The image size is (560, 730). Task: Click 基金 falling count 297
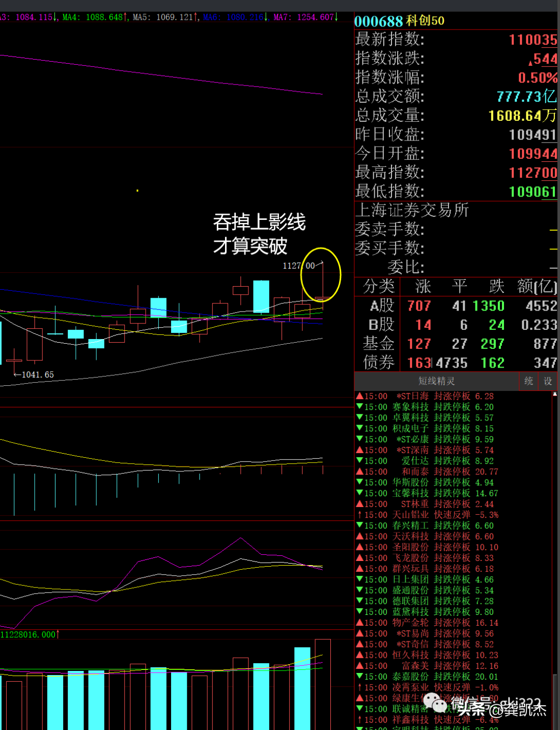click(x=493, y=344)
